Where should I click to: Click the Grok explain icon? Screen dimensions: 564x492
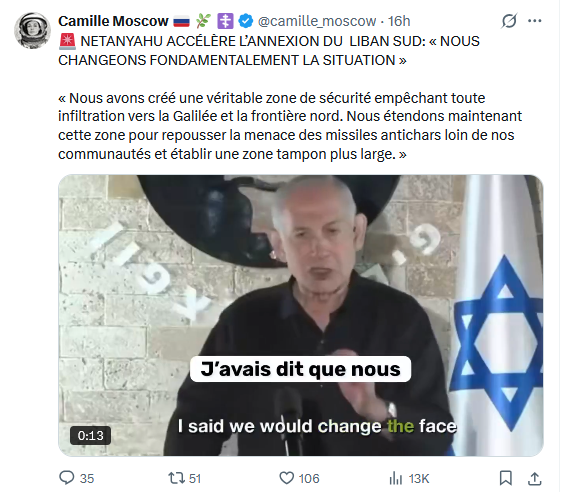pos(509,21)
